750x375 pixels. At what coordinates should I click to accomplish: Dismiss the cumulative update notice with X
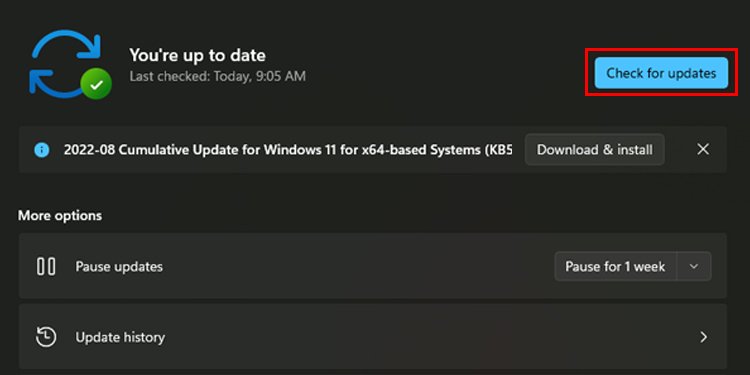(703, 150)
